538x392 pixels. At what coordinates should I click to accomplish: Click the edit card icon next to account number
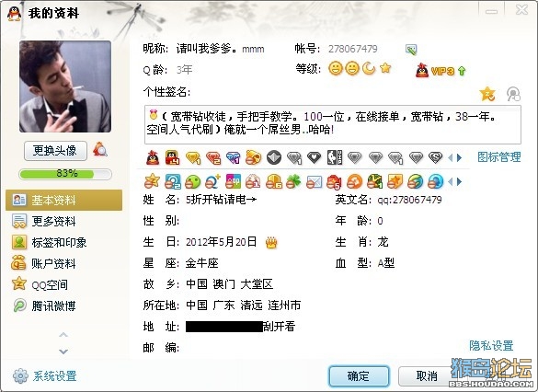point(411,49)
